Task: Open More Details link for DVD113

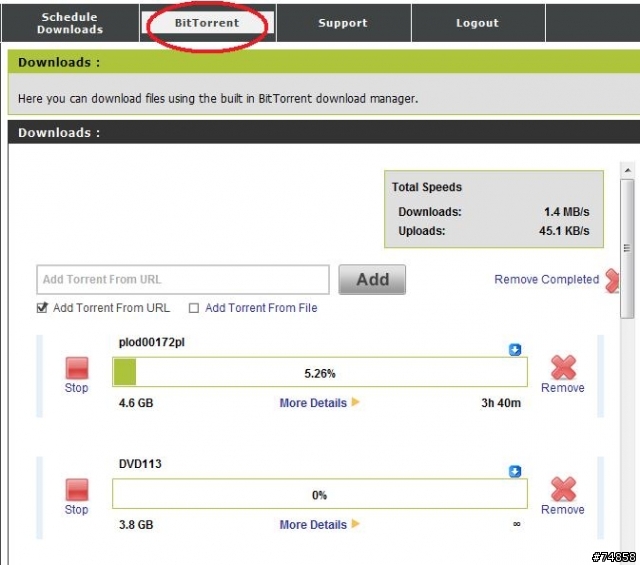Action: (x=313, y=525)
